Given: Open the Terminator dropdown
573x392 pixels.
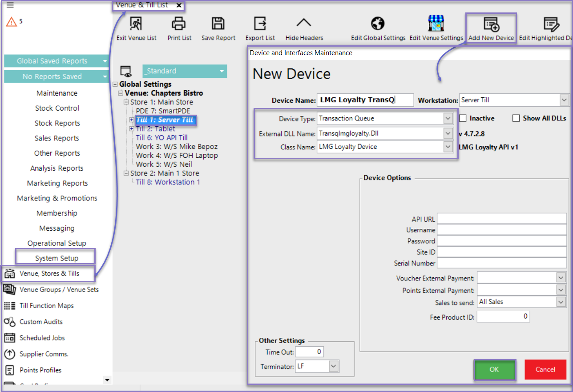Looking at the screenshot, I should 334,367.
